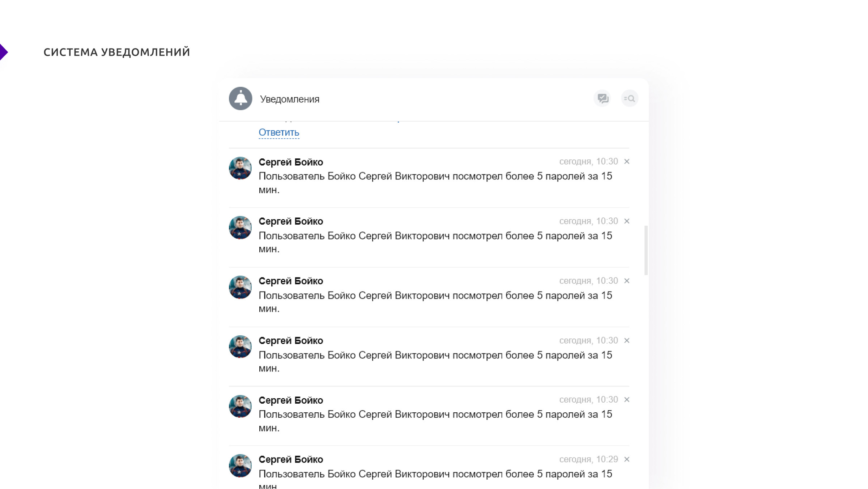Viewport: 868px width, 489px height.
Task: Open Сергей Бойко name in third notification
Action: [291, 281]
